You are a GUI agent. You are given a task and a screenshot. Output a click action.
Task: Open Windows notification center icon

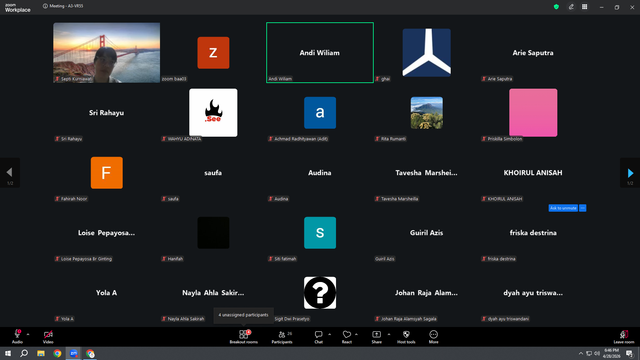(630, 353)
